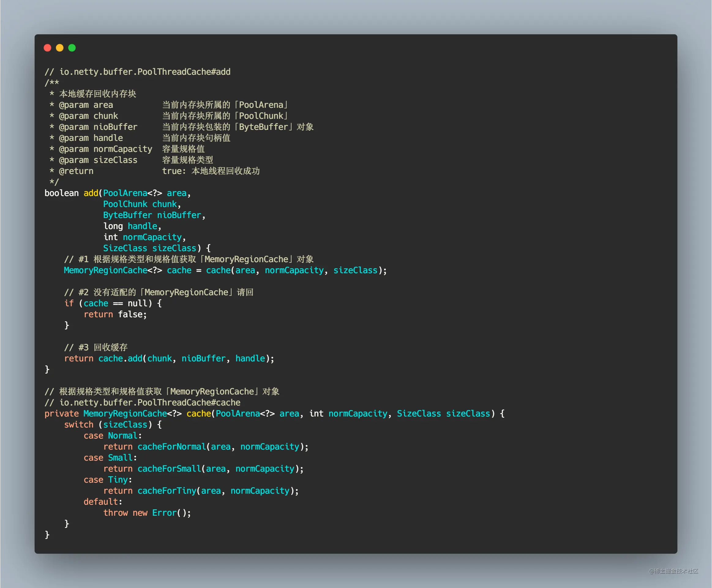Click the line "return cache.add(chunk, nioBuffer, handle);"
The height and width of the screenshot is (588, 712).
[169, 358]
